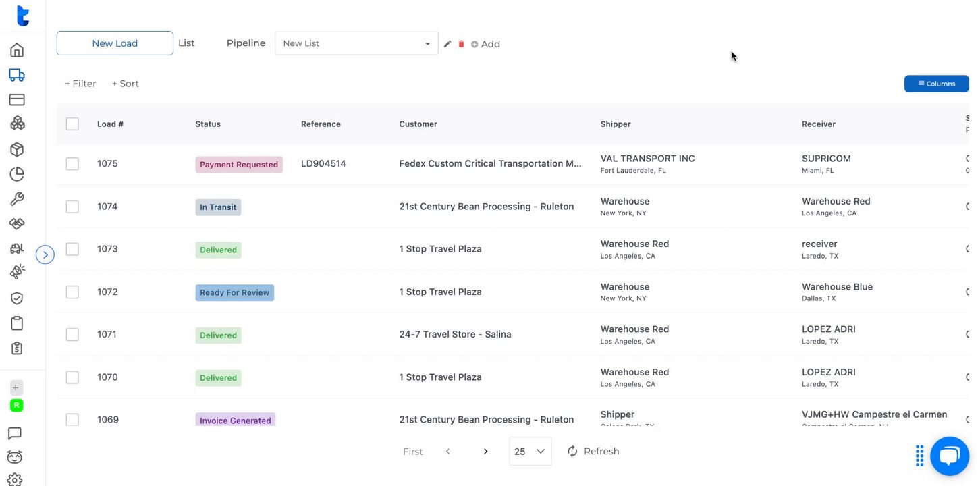Click the New Load button
Image resolution: width=980 pixels, height=486 pixels.
[115, 43]
